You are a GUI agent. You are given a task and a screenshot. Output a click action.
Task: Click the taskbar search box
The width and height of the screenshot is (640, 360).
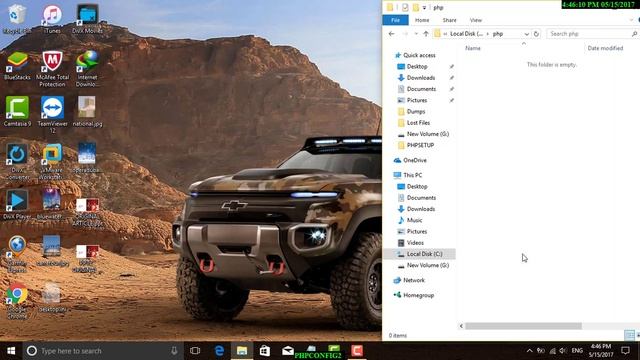tap(103, 351)
